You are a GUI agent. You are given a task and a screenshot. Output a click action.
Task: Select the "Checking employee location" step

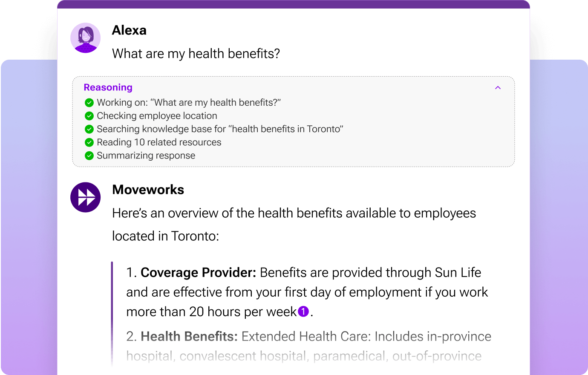click(x=157, y=116)
